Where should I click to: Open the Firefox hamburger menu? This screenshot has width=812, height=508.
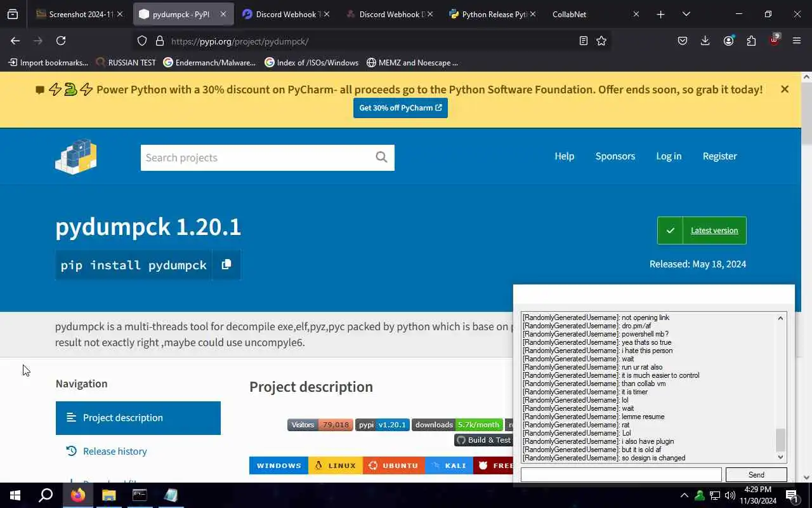pos(797,41)
